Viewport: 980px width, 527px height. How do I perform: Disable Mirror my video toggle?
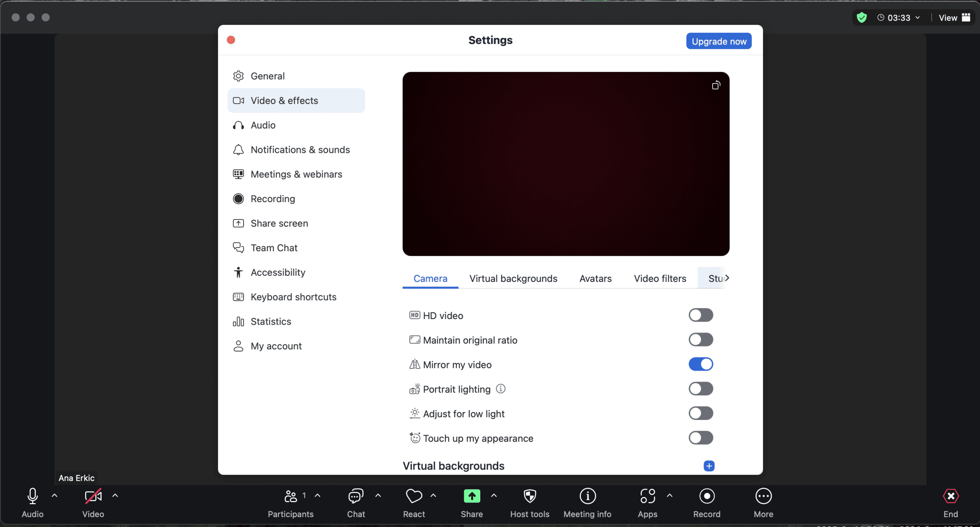tap(701, 364)
